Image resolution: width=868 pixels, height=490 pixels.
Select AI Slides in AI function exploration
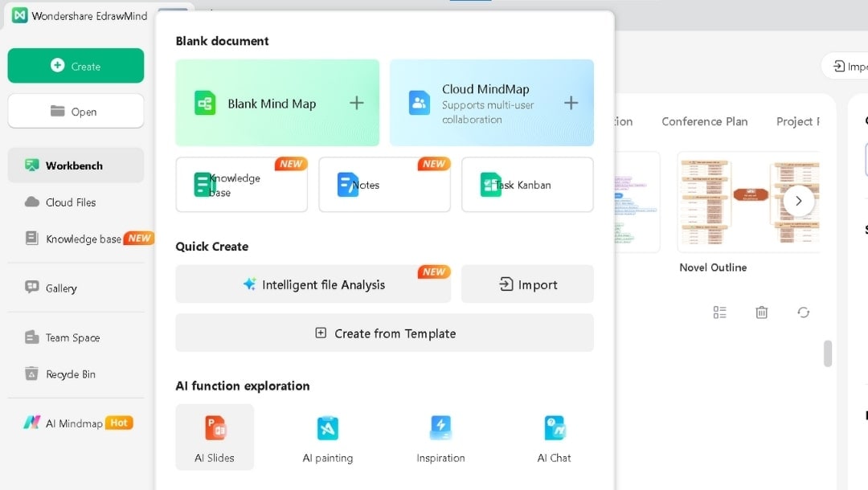[x=215, y=436]
